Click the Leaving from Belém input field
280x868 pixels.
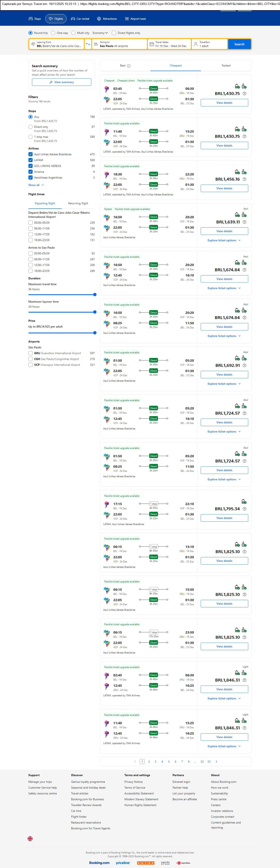click(56, 44)
